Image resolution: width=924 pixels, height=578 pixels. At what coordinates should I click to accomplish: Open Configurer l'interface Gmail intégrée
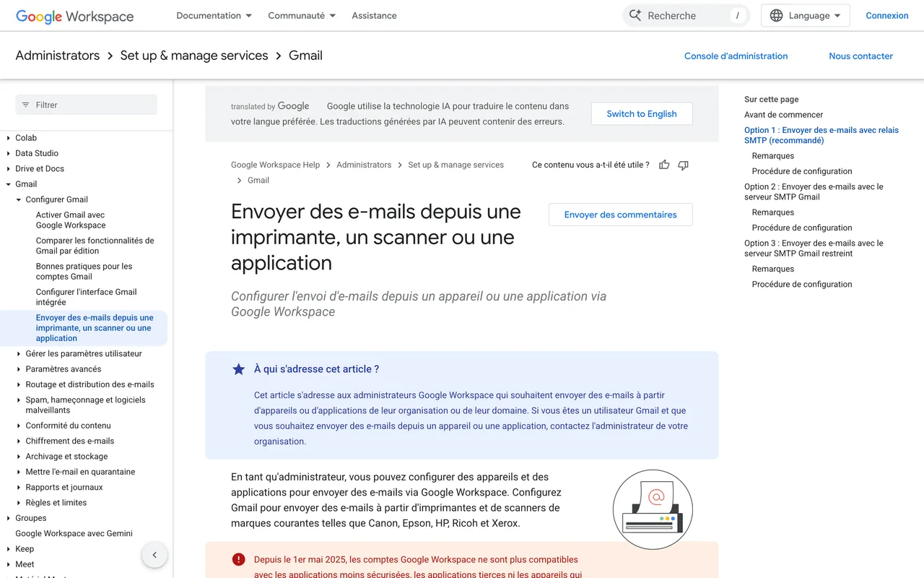(x=87, y=297)
